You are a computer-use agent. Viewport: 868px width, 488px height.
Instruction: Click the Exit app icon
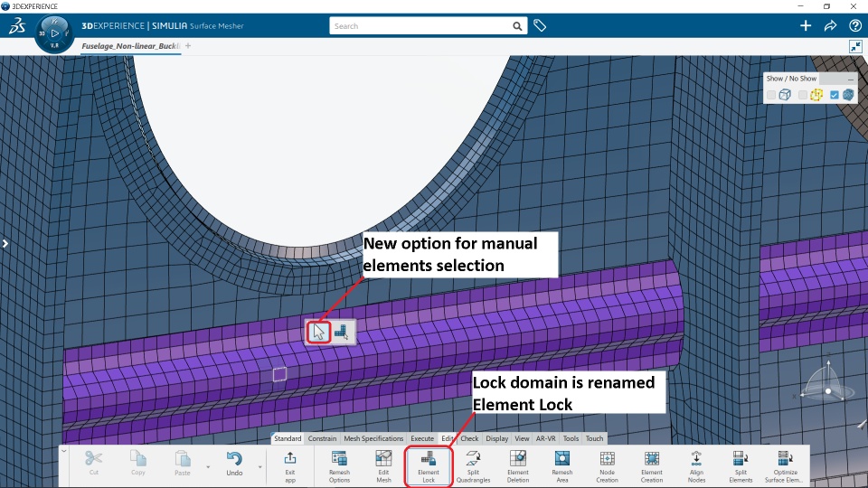point(290,459)
